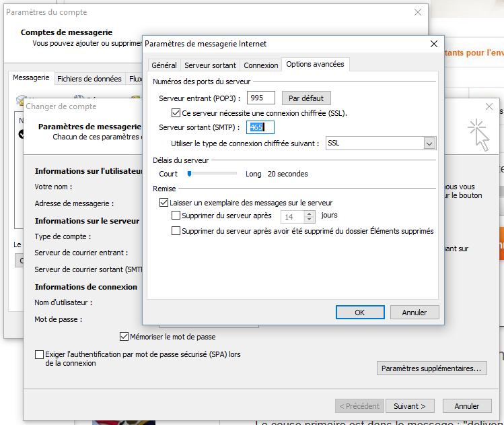The image size is (504, 425).
Task: Open Fichiers de données tab
Action: coord(89,79)
